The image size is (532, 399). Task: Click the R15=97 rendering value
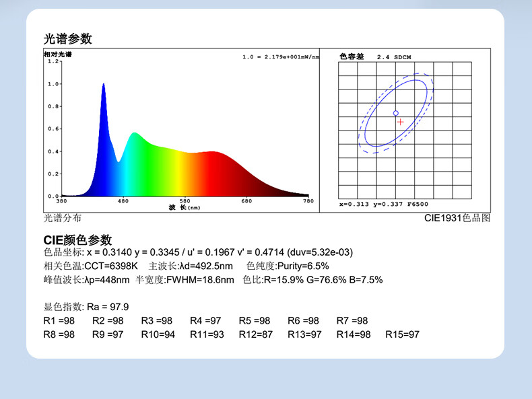click(402, 334)
